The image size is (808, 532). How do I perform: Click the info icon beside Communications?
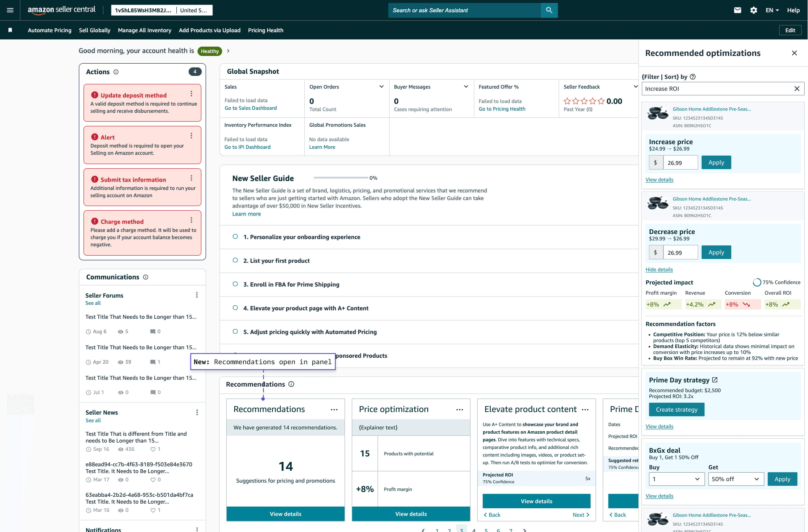[146, 277]
